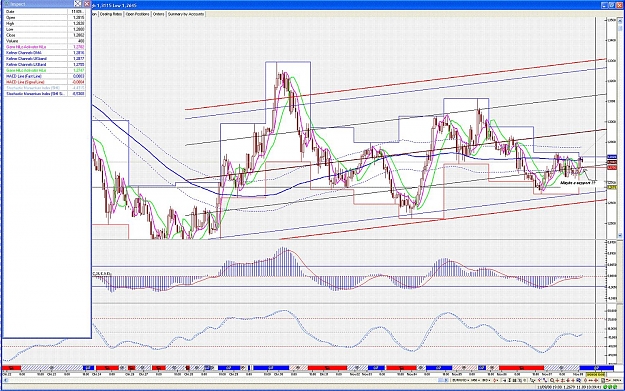Screen dimensions: 625x391
Task: Click the yellow date marker on time axis
Action: pyautogui.click(x=595, y=375)
